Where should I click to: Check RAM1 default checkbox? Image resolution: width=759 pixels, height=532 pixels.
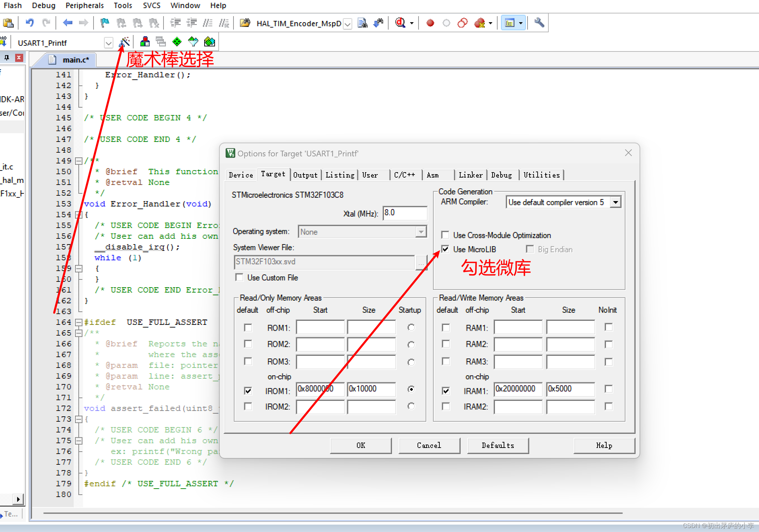pos(446,327)
